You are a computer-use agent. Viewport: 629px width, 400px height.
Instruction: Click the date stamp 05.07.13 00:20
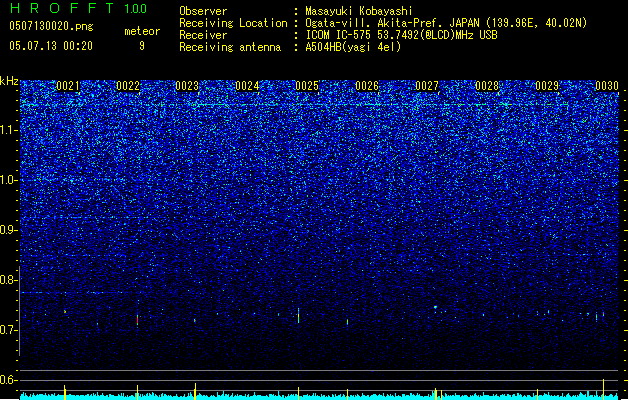click(51, 46)
